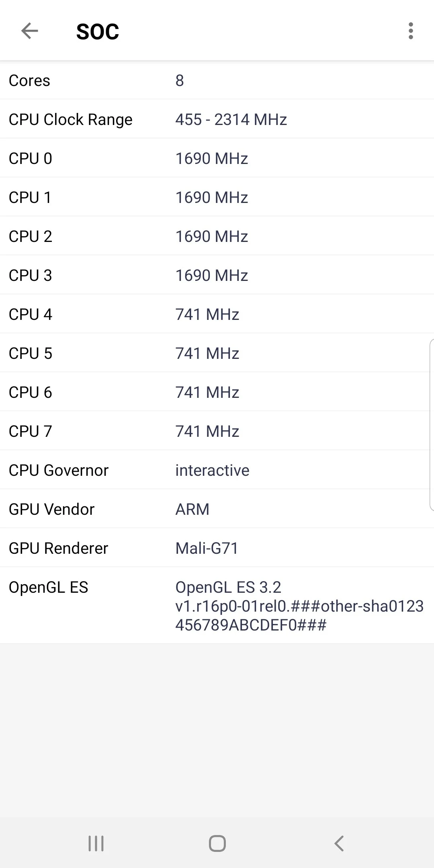The image size is (434, 868).
Task: Tap the CPU Clock Range row
Action: (217, 119)
